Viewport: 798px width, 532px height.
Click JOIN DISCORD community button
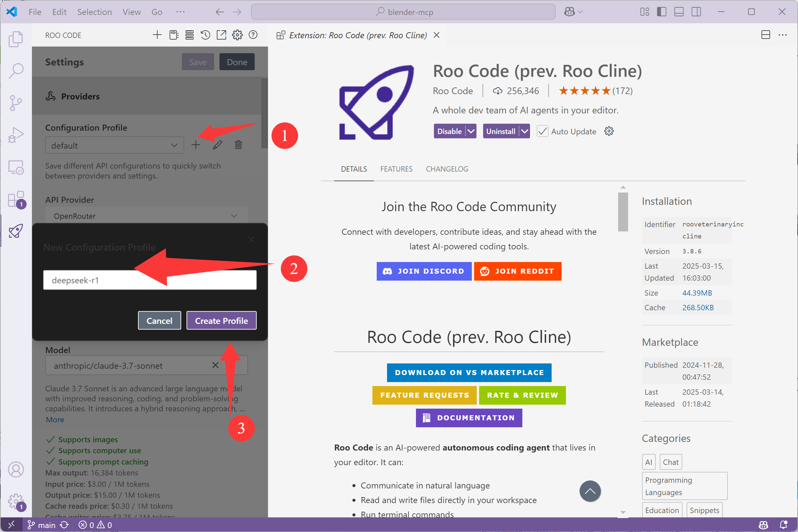(424, 271)
